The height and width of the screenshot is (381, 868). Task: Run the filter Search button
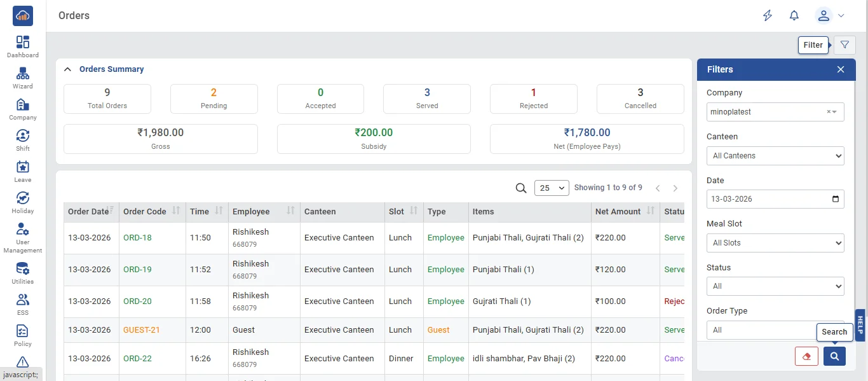pyautogui.click(x=834, y=356)
